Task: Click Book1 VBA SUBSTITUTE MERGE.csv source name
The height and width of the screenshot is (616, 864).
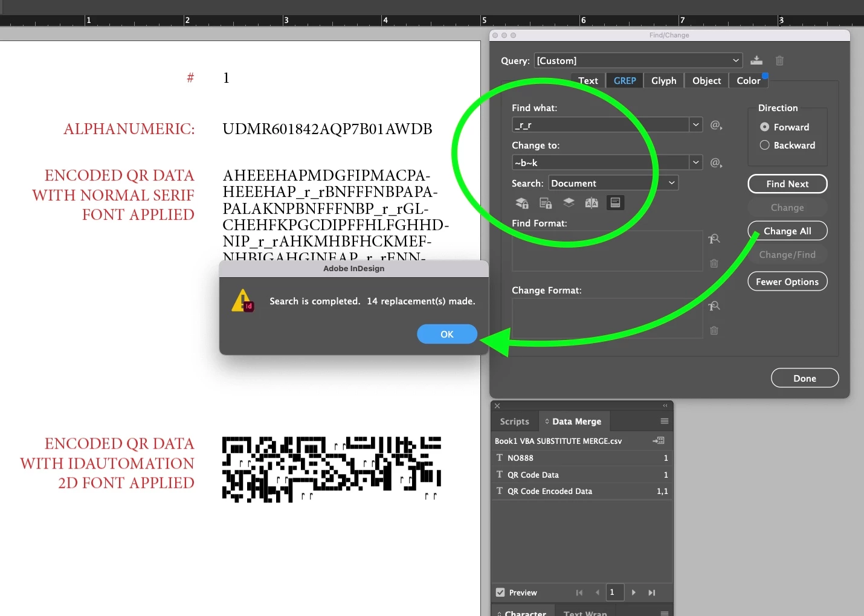Action: (558, 441)
